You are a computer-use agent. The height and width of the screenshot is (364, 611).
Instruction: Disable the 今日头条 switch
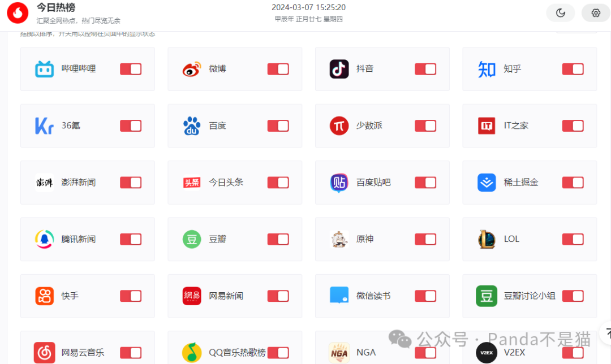pyautogui.click(x=278, y=183)
